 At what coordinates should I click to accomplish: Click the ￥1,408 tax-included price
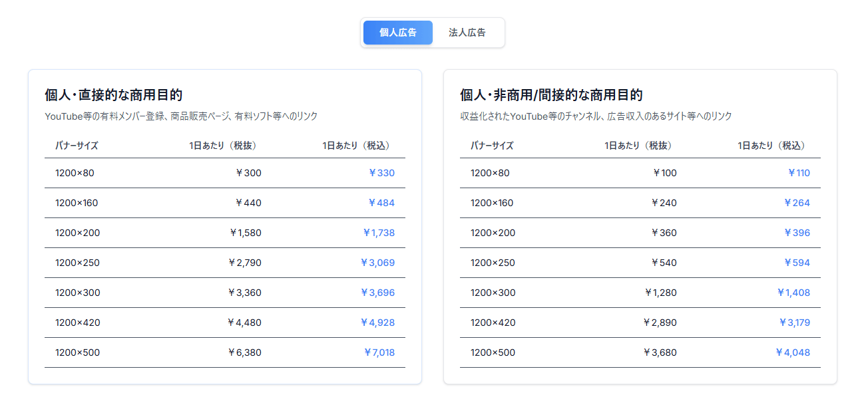(x=793, y=293)
